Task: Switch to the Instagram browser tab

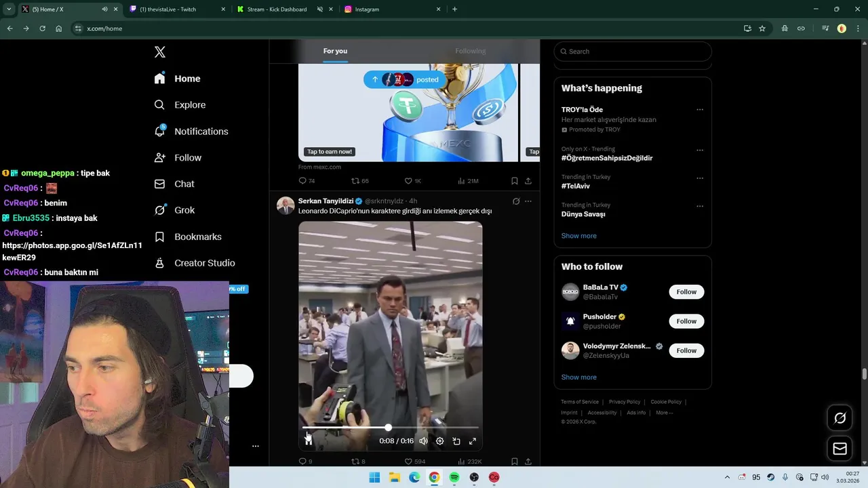Action: coord(393,9)
